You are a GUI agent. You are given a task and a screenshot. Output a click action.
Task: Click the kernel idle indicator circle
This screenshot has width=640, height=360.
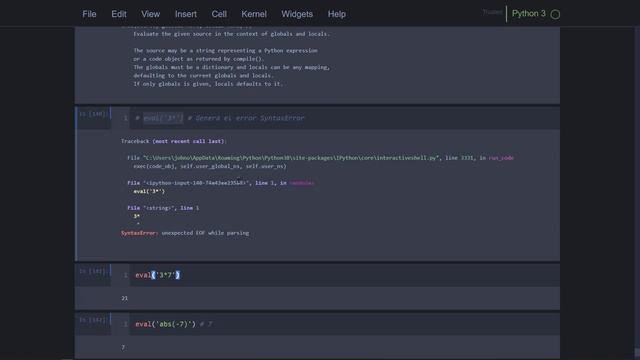click(x=555, y=14)
